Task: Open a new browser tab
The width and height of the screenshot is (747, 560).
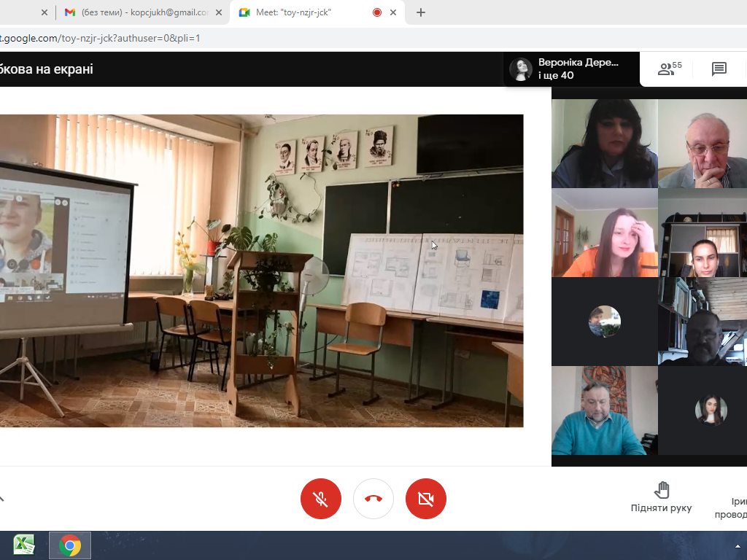Action: click(421, 12)
